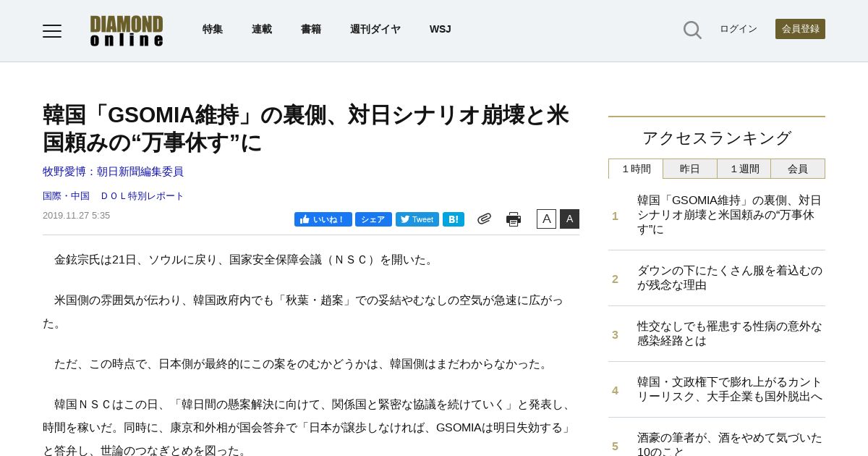Open ranking 5 article about 酒をやめて

[x=729, y=444]
